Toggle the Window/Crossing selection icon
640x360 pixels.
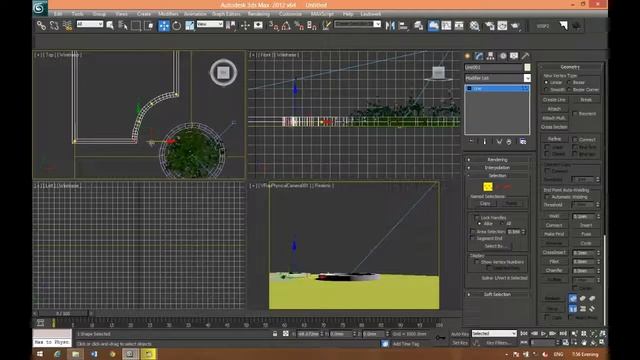pos(149,25)
